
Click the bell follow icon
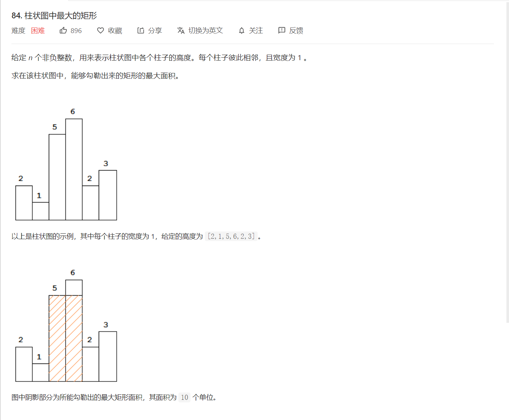pos(241,30)
